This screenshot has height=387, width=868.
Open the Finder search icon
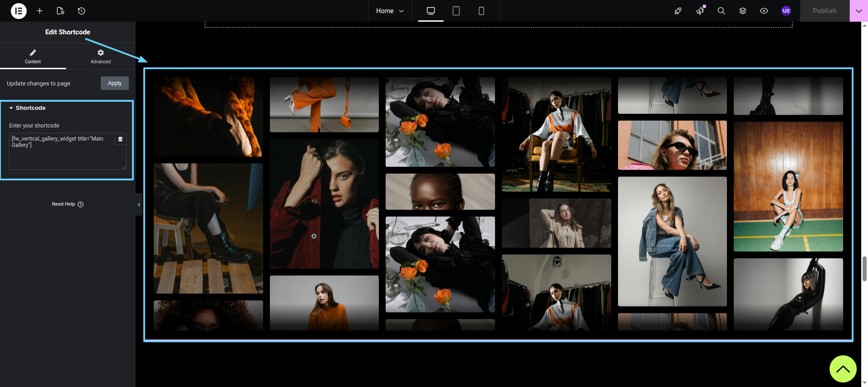[x=721, y=11]
